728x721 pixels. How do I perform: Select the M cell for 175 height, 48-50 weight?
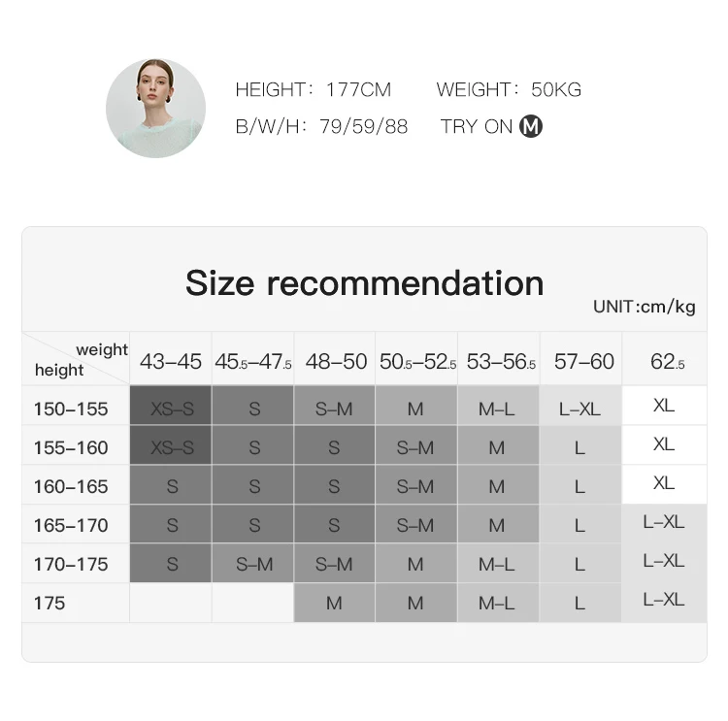tap(334, 603)
